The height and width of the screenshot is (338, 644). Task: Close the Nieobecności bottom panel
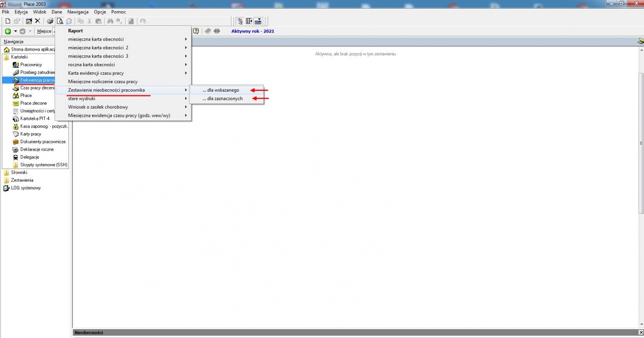click(641, 333)
